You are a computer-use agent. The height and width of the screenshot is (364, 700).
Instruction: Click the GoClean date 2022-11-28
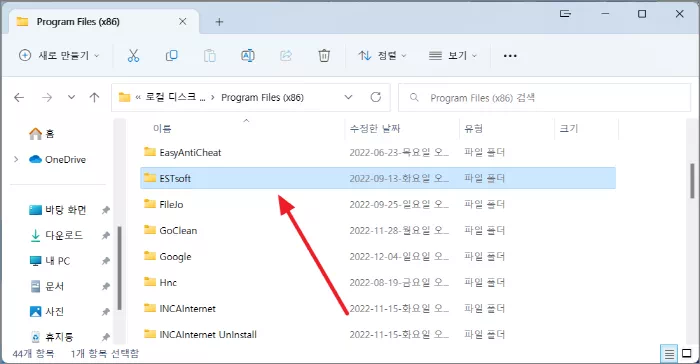399,230
